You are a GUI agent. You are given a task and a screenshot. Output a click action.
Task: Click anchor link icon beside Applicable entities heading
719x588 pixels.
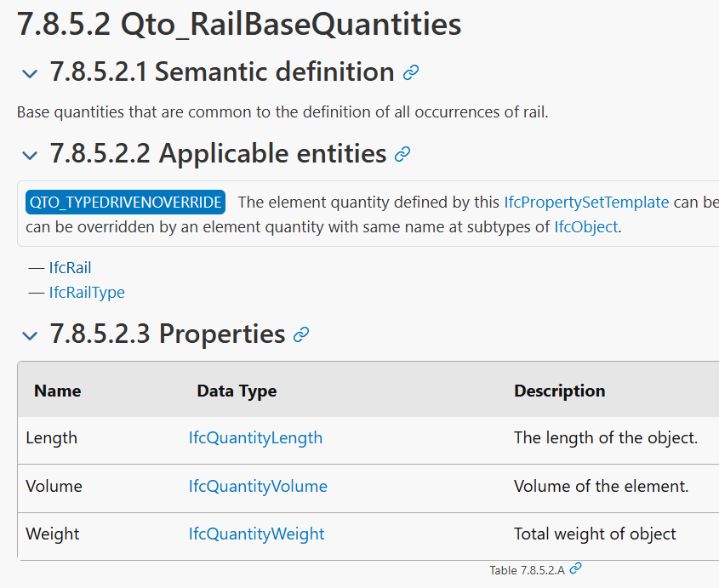[402, 154]
